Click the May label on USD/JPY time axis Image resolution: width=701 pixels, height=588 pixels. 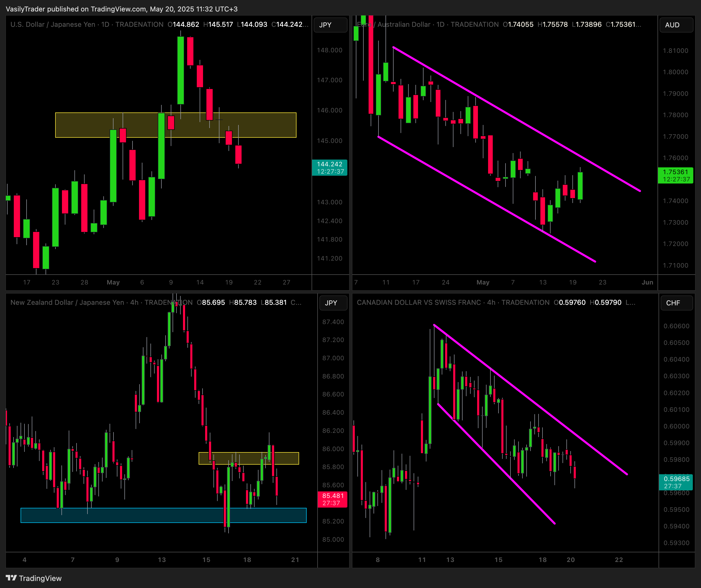[x=113, y=282]
